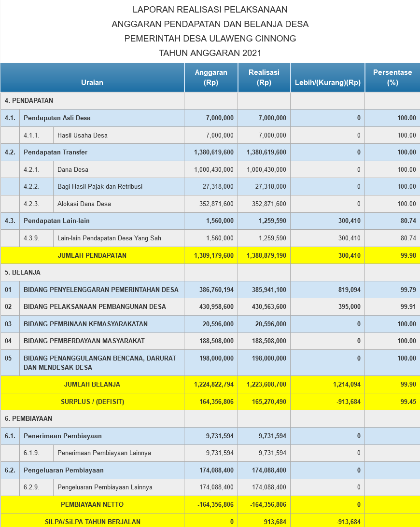
Task: Click anggaran value 386,760,194
Action: (x=216, y=290)
